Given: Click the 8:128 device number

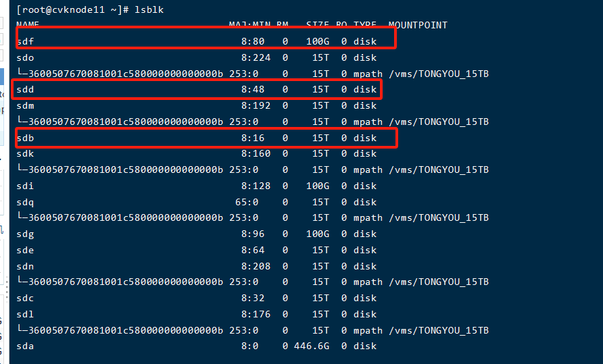Looking at the screenshot, I should [x=256, y=186].
